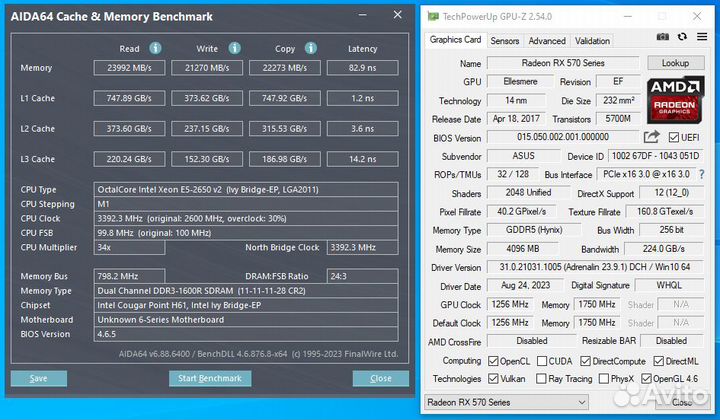This screenshot has width=720, height=420.
Task: Click the Memory Size field 4096 MB
Action: (x=523, y=249)
